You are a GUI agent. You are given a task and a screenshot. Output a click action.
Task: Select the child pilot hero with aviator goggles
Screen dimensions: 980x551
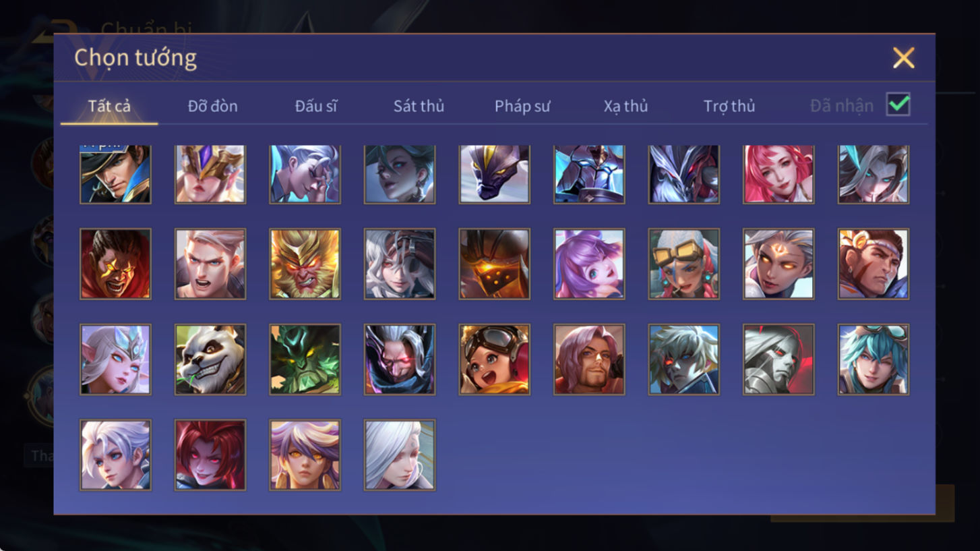click(494, 359)
